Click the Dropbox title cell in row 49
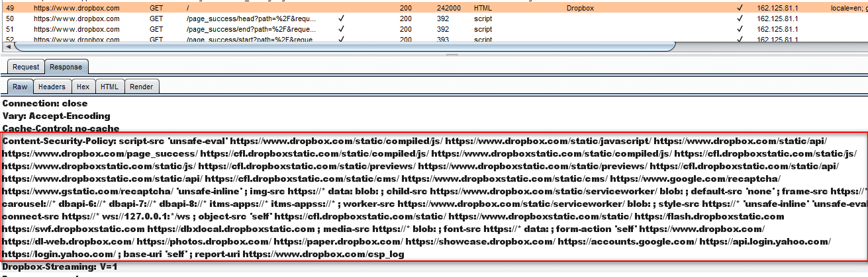This screenshot has width=868, height=277. coord(581,8)
